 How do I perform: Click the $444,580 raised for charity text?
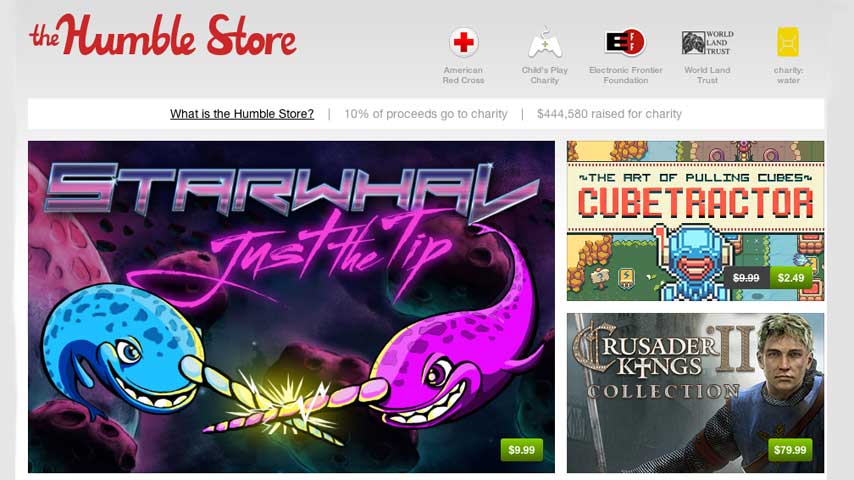tap(609, 114)
